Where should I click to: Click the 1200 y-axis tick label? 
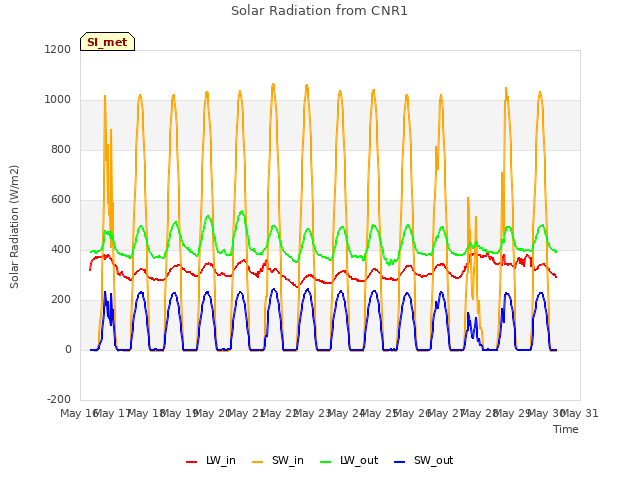tap(58, 49)
